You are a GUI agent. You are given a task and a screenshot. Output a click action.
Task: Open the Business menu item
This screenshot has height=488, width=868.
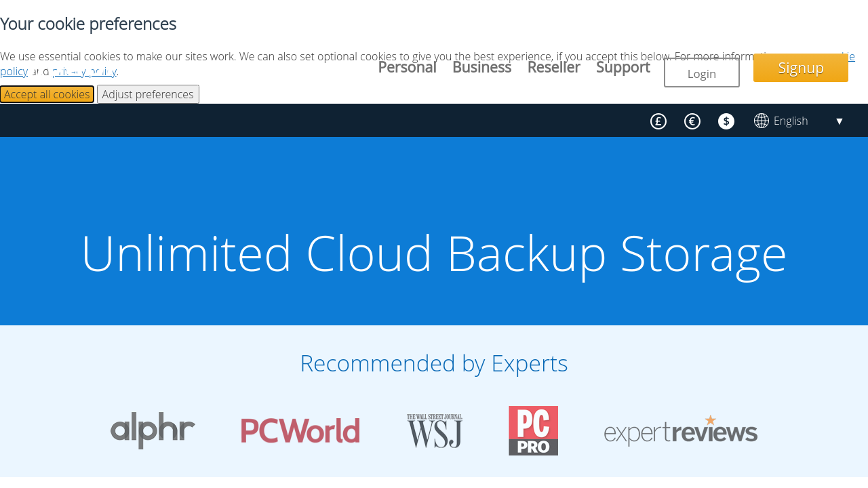tap(481, 67)
